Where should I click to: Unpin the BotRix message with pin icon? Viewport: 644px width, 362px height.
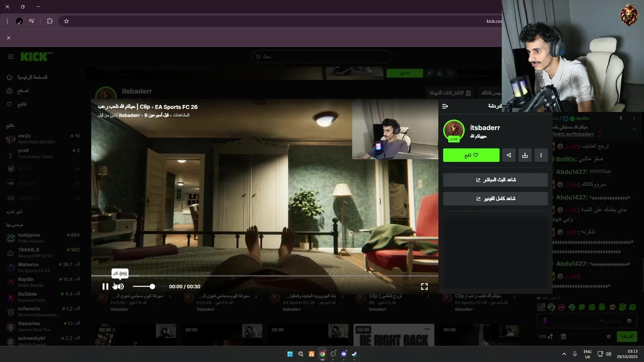click(620, 119)
